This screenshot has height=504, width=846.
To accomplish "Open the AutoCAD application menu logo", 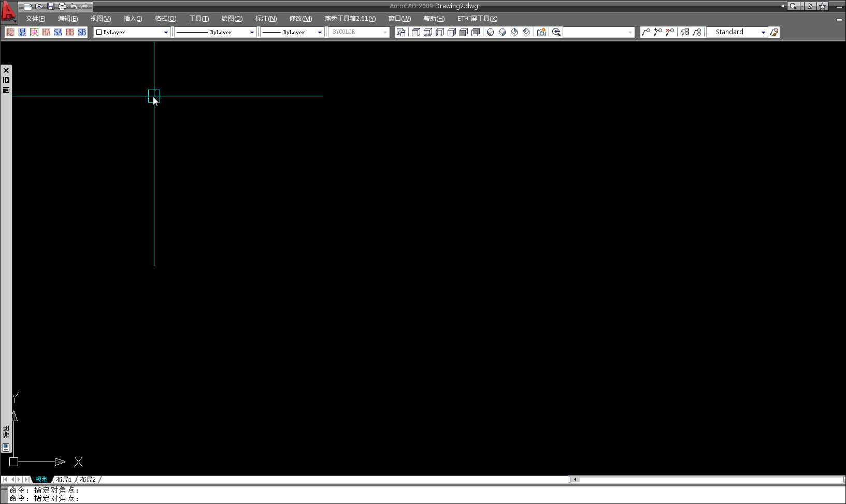I will (9, 11).
